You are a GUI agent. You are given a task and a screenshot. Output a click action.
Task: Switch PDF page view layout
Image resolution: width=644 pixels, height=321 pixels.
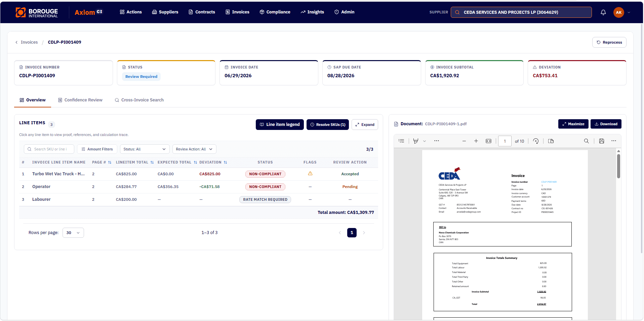pos(551,141)
